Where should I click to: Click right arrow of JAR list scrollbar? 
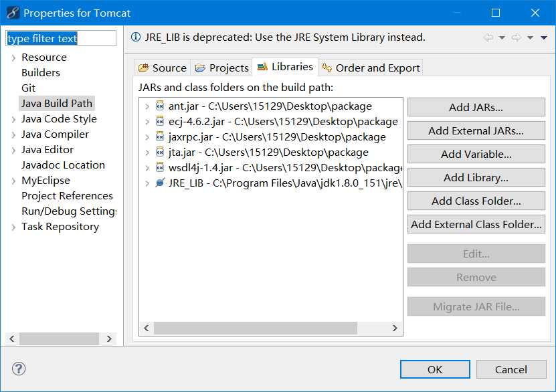click(x=395, y=328)
